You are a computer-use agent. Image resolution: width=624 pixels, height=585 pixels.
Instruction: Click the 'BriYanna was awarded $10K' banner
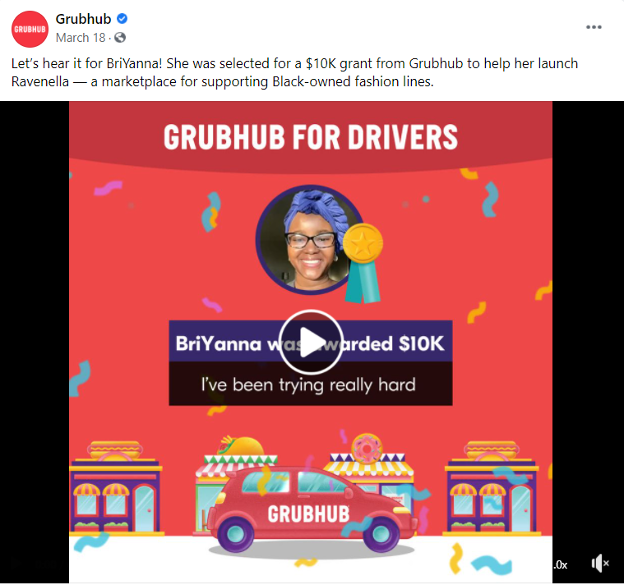pos(310,342)
